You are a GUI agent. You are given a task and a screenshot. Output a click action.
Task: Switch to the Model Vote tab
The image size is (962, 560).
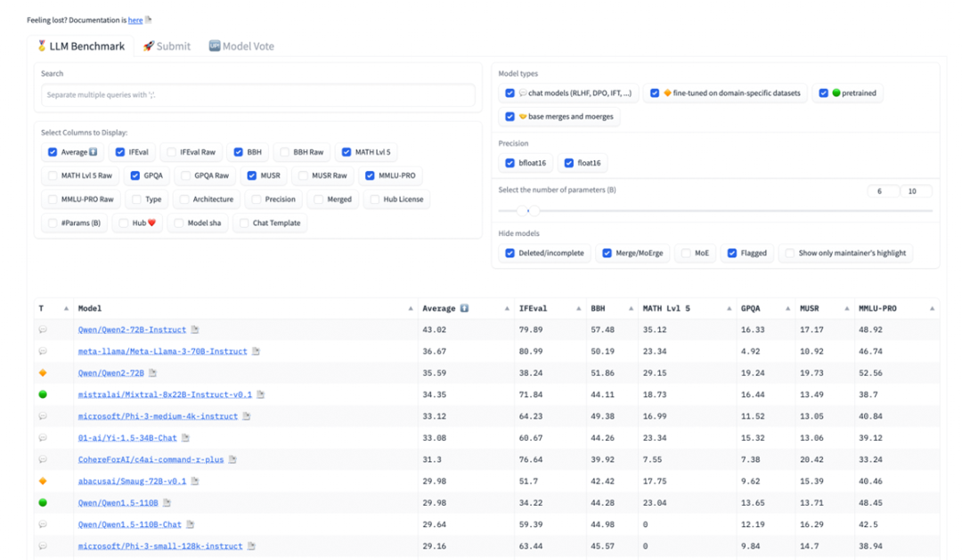pyautogui.click(x=241, y=46)
